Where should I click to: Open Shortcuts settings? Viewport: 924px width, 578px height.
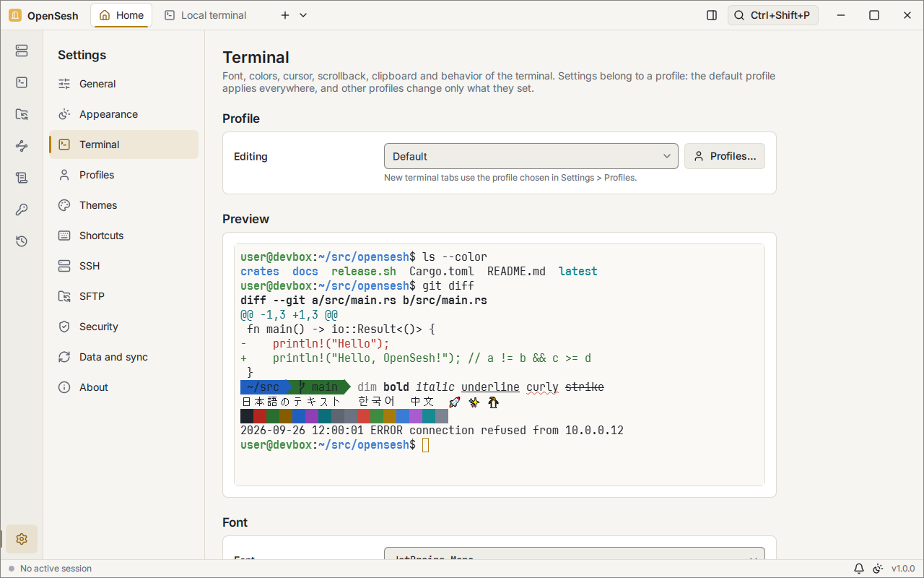click(x=123, y=236)
